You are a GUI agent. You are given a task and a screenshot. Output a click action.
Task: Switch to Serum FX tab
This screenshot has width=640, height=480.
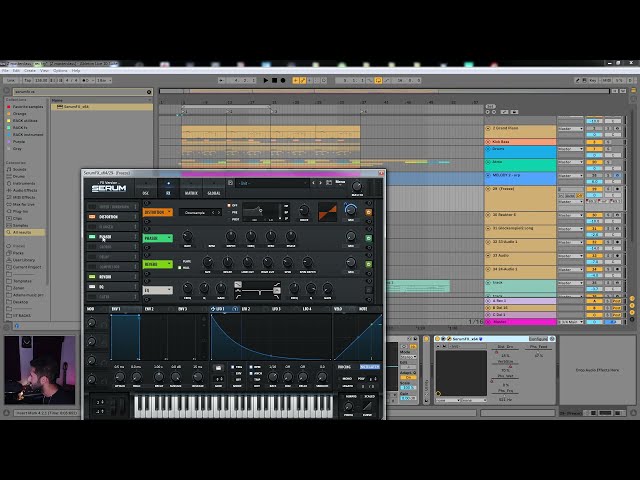pyautogui.click(x=168, y=189)
